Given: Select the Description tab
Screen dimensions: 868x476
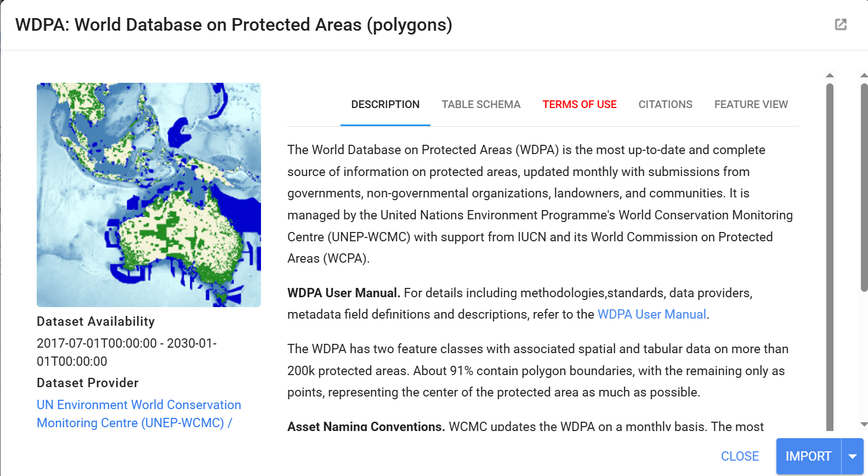Looking at the screenshot, I should [385, 104].
